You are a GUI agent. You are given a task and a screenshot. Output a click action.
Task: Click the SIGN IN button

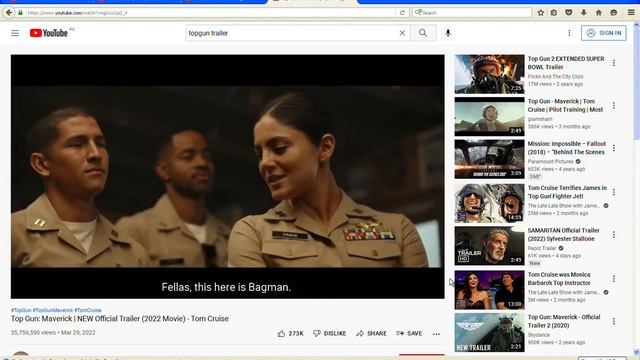tap(604, 33)
